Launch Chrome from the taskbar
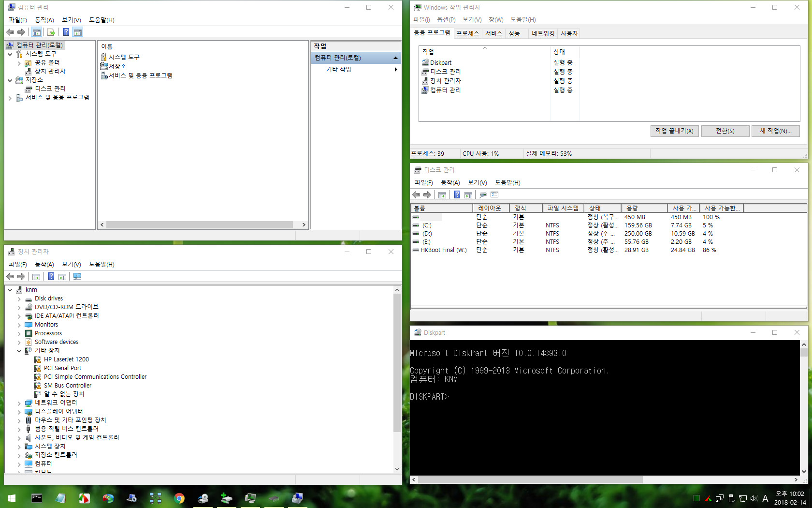The height and width of the screenshot is (508, 812). click(179, 498)
